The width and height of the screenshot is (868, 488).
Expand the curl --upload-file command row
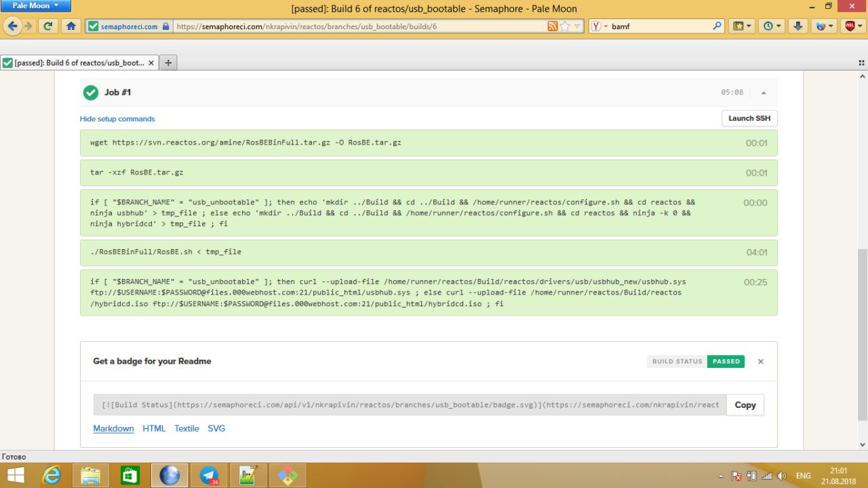[429, 293]
